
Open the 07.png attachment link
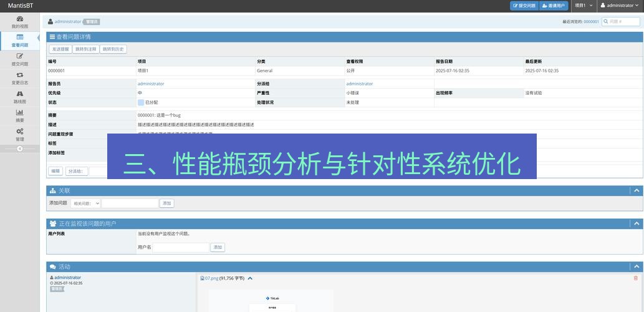coord(211,278)
